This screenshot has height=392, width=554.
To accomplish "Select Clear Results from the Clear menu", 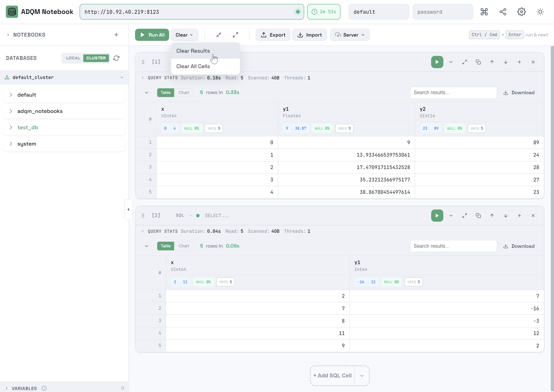I will coord(193,51).
